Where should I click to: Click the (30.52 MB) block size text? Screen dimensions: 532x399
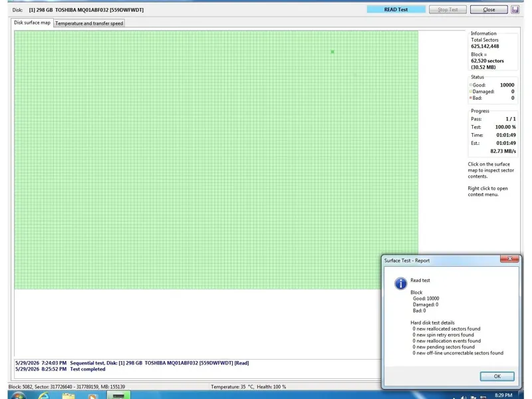pos(483,67)
